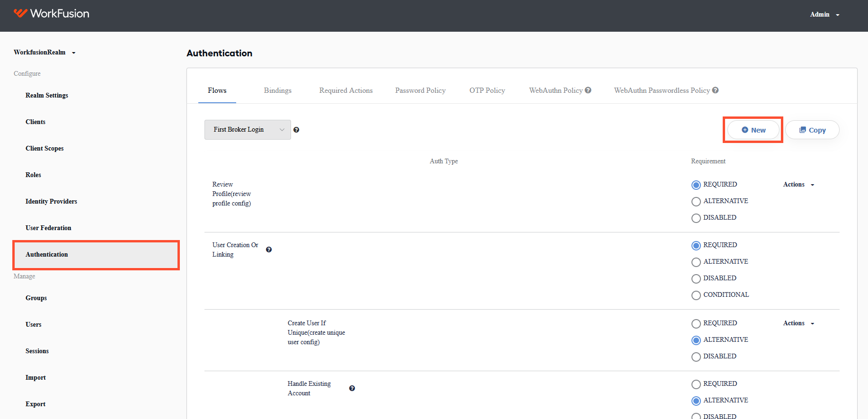The image size is (868, 419).
Task: Open User Federation in sidebar
Action: pyautogui.click(x=48, y=228)
